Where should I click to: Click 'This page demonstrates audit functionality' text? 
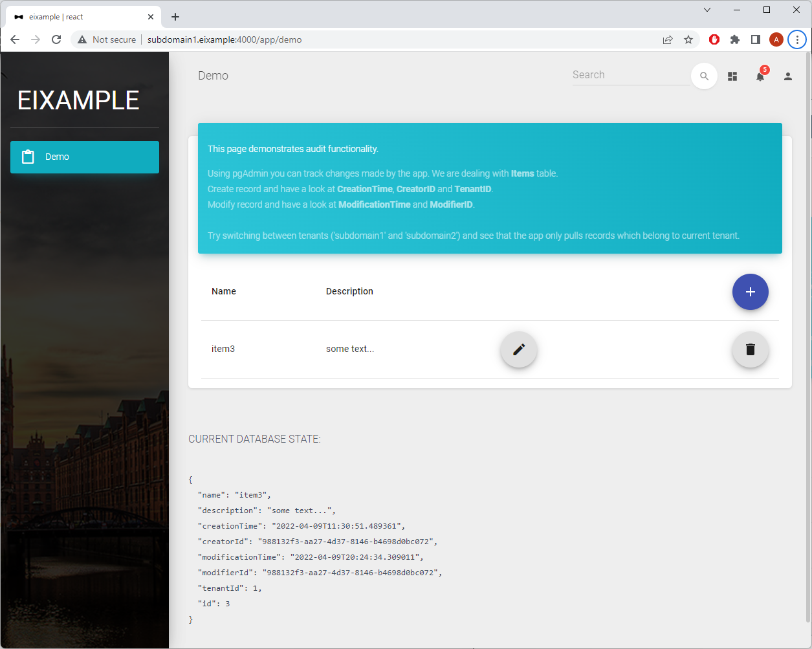(293, 149)
